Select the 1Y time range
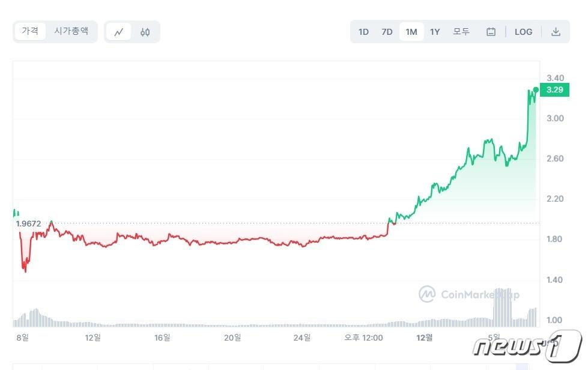This screenshot has height=370, width=588. [435, 32]
